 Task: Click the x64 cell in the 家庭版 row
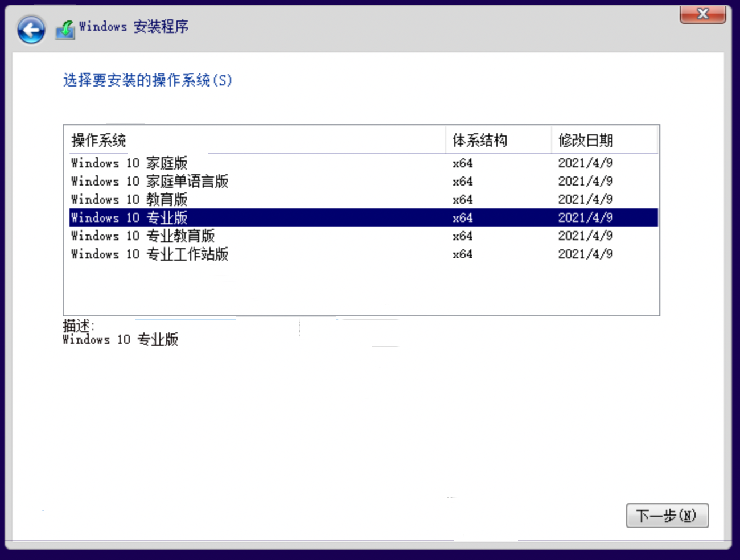[462, 163]
